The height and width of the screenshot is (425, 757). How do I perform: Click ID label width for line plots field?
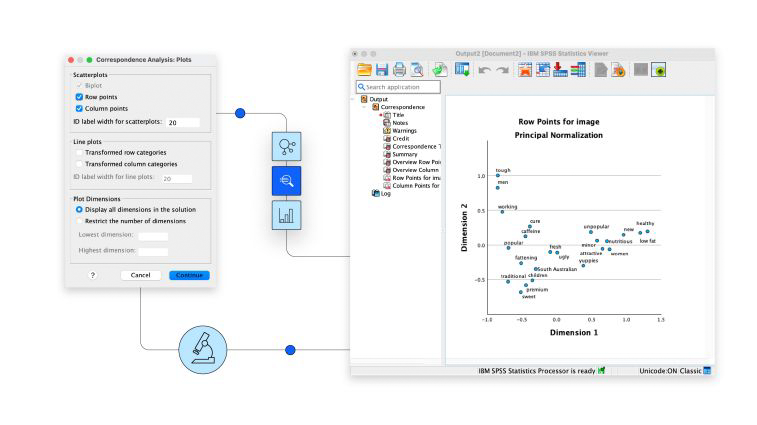(177, 178)
